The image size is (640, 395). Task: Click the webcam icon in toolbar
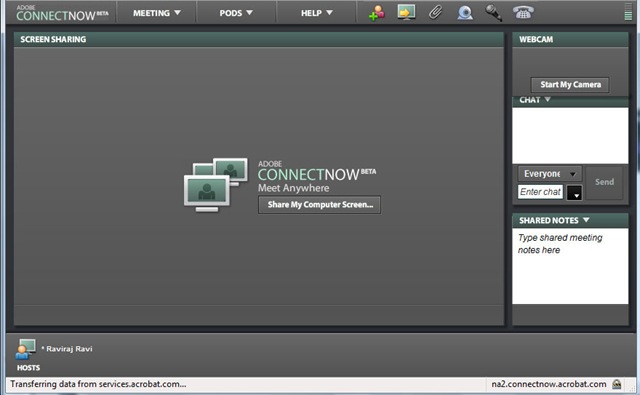pos(464,13)
